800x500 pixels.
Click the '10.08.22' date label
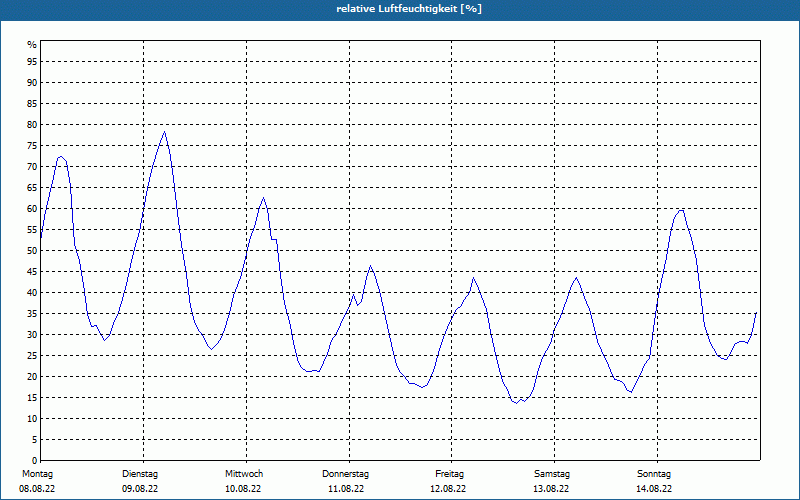click(243, 489)
